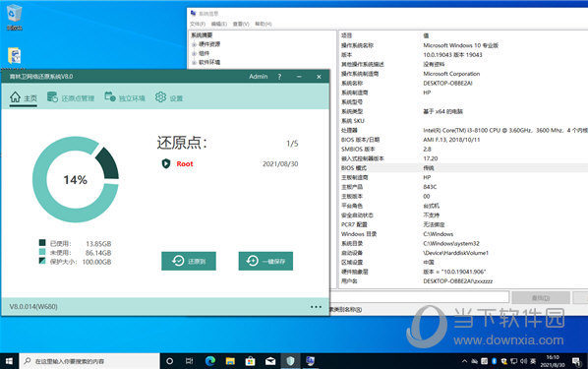This screenshot has width=588, height=369.
Task: Click the shield restore app taskbar icon
Action: [x=290, y=361]
